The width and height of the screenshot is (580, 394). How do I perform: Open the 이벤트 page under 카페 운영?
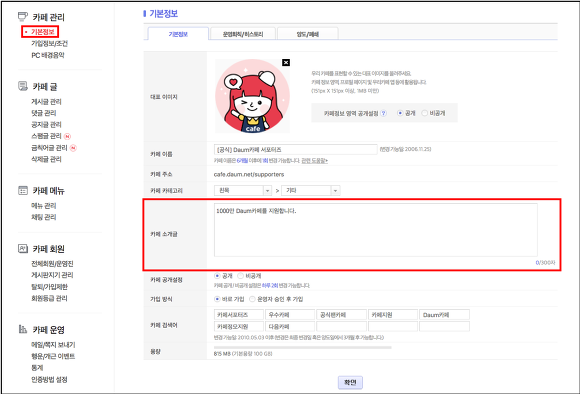point(53,356)
